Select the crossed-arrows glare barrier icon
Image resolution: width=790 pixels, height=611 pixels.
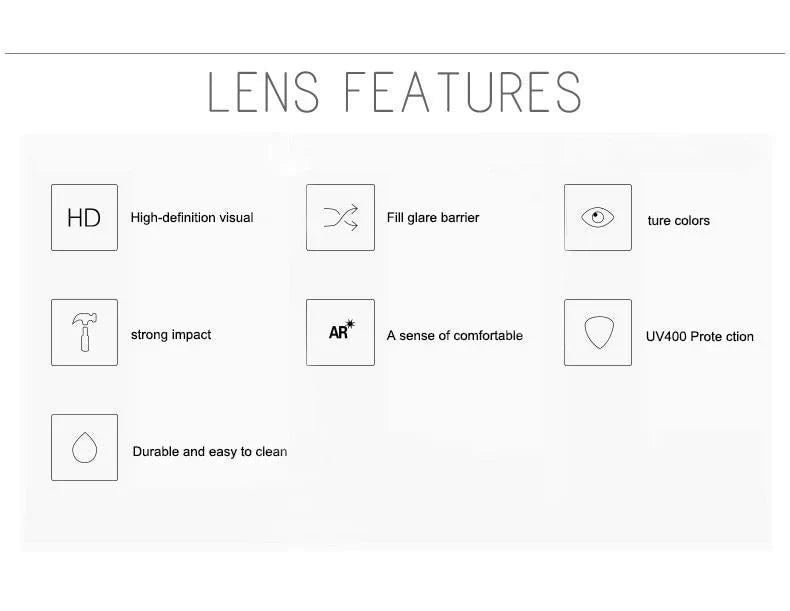pos(340,218)
